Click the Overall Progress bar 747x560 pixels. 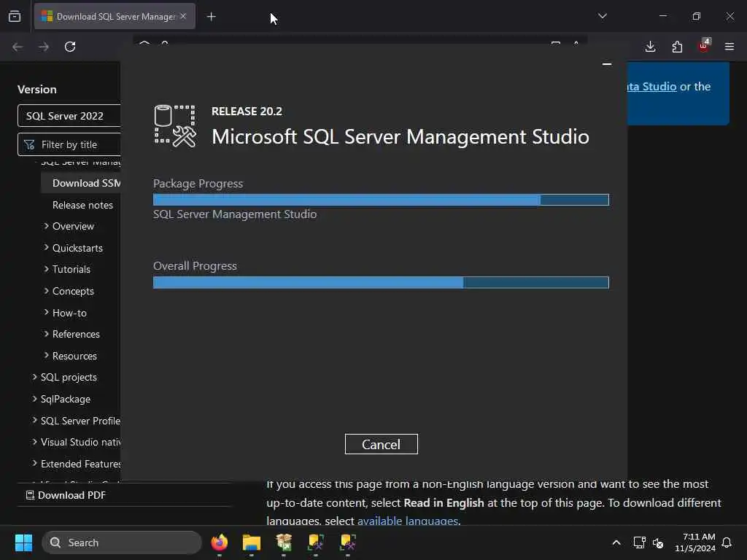[381, 282]
